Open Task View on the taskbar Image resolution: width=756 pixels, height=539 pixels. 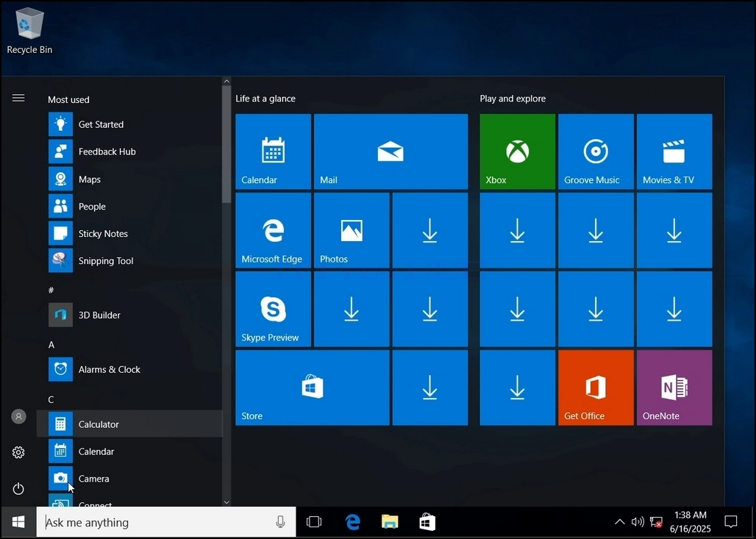tap(314, 522)
